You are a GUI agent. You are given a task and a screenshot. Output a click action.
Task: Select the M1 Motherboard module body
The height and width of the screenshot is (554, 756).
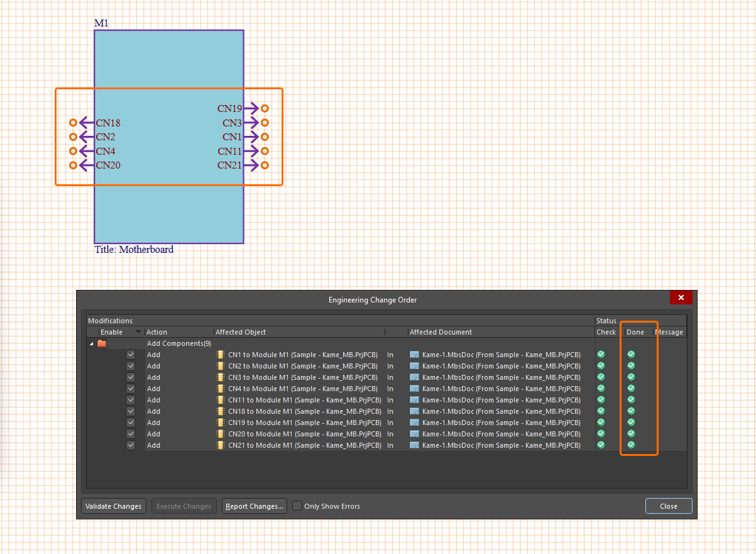pos(168,208)
